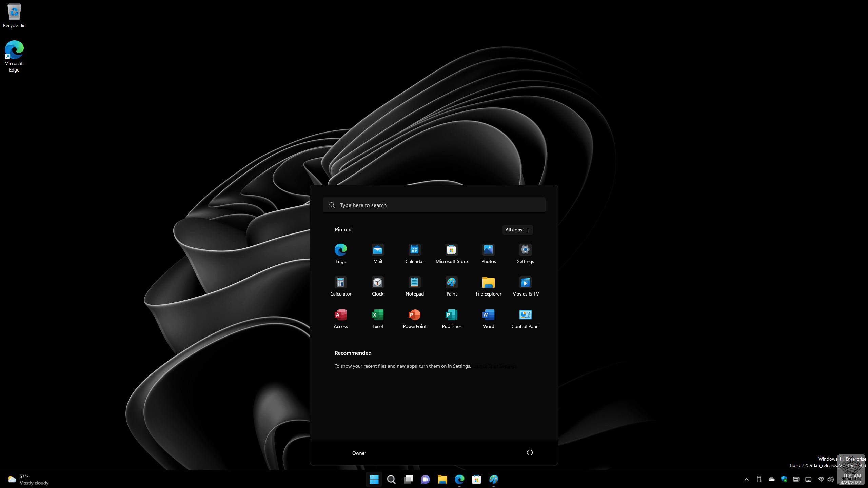Open Chat on the taskbar
This screenshot has width=868, height=488.
click(x=425, y=479)
